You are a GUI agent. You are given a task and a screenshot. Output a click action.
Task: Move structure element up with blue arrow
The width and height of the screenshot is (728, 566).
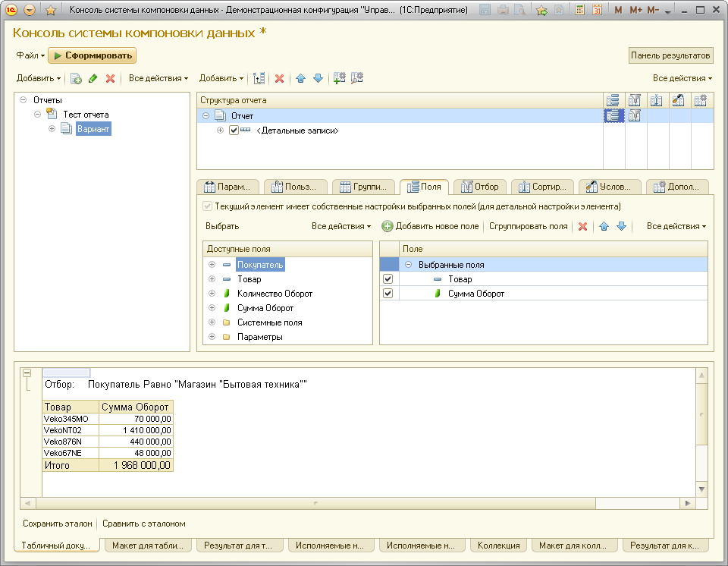click(x=300, y=78)
